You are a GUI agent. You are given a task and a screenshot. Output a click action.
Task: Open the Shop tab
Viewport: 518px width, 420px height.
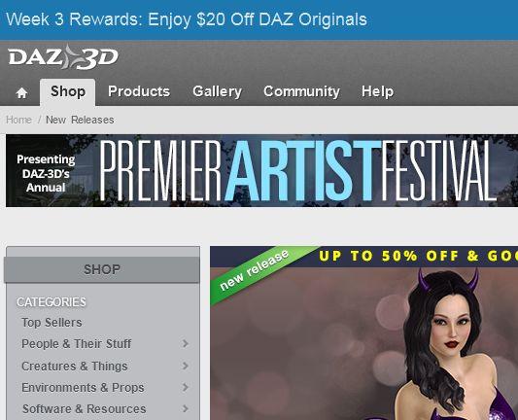[68, 92]
